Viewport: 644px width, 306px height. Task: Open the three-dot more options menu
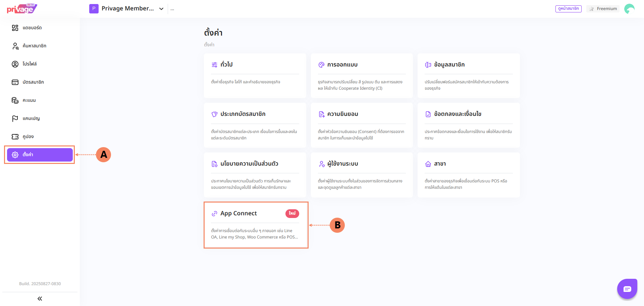[x=172, y=9]
